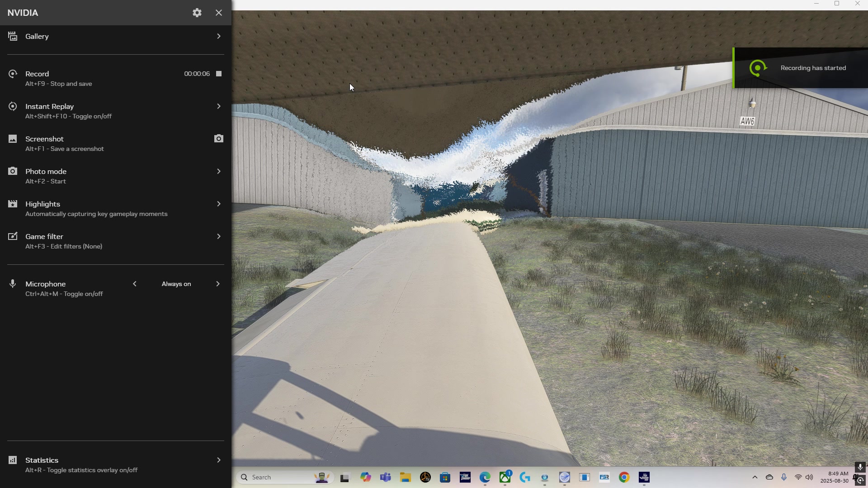The height and width of the screenshot is (488, 868).
Task: Open the Gallery section
Action: point(116,36)
